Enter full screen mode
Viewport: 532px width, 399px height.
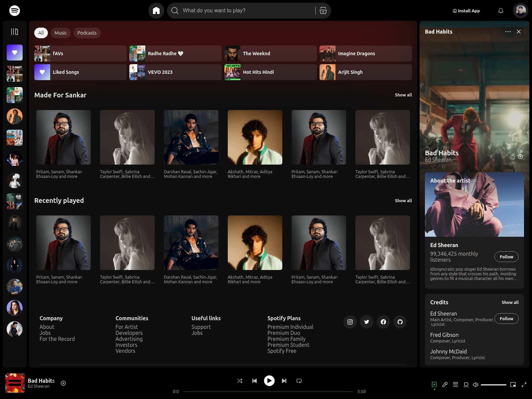click(x=524, y=385)
